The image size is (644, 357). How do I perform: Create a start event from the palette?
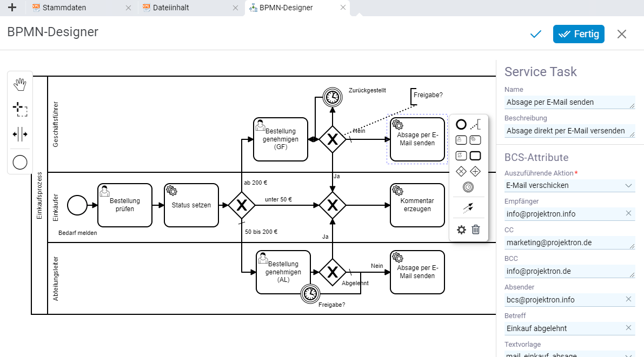[x=19, y=163]
